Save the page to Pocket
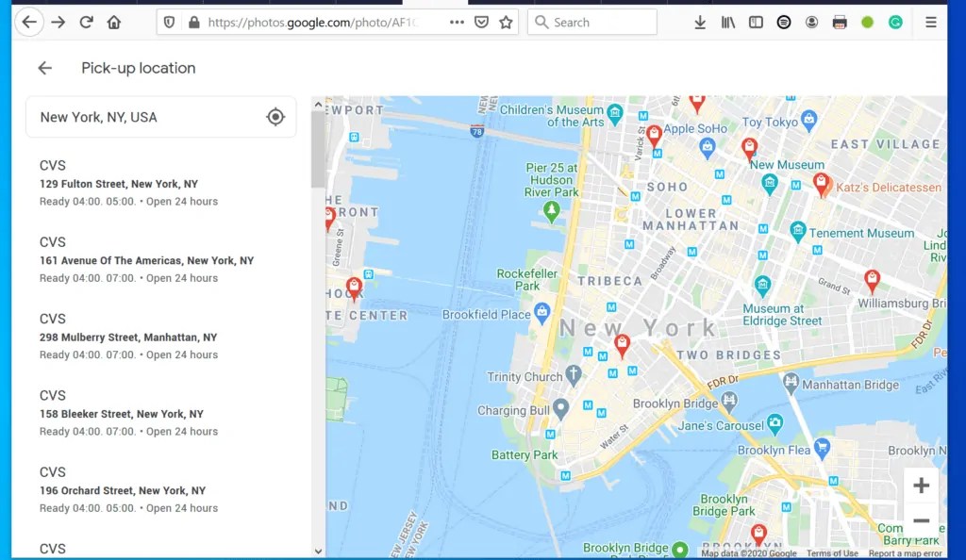This screenshot has height=560, width=966. coord(482,21)
